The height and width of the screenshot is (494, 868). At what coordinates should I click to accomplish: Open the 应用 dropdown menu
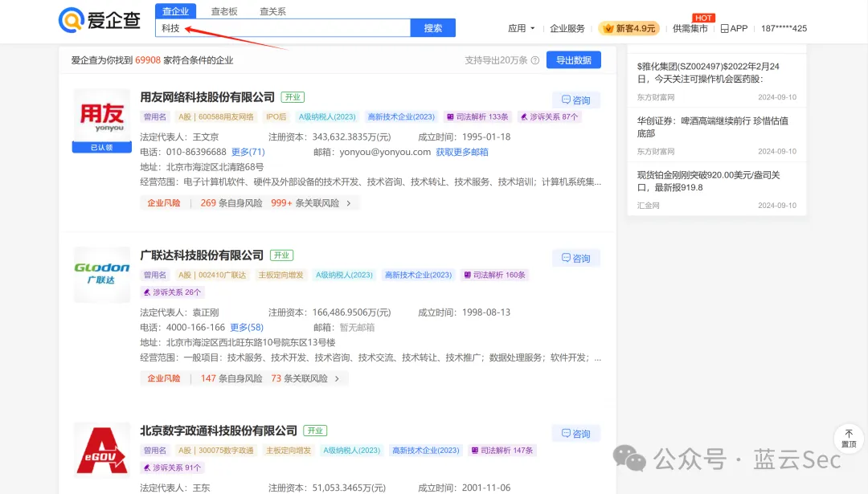tap(522, 28)
